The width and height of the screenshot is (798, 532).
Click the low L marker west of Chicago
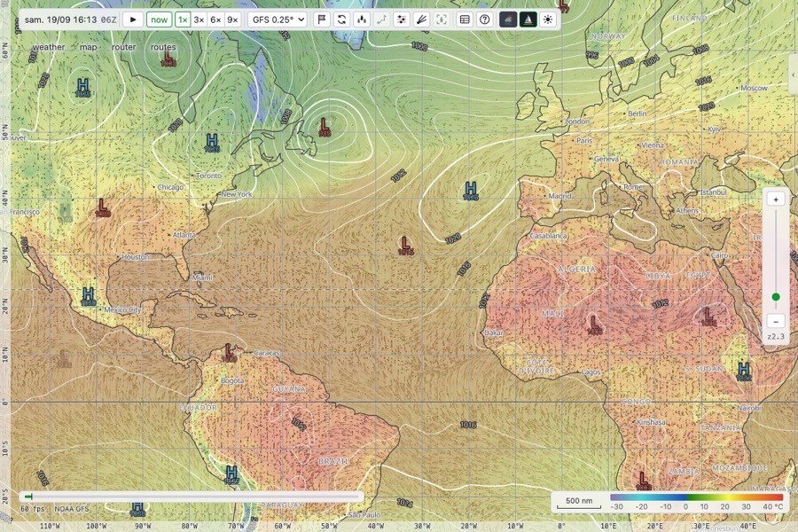coord(102,207)
